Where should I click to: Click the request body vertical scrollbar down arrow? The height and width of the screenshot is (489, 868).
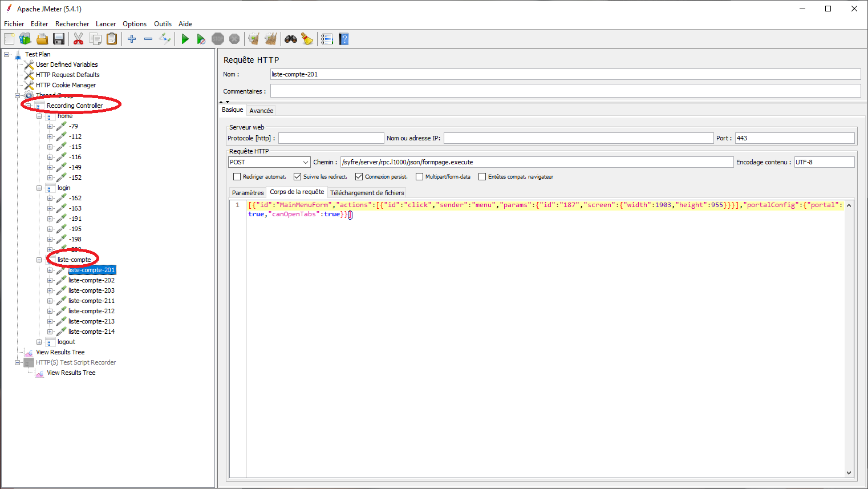pyautogui.click(x=849, y=472)
